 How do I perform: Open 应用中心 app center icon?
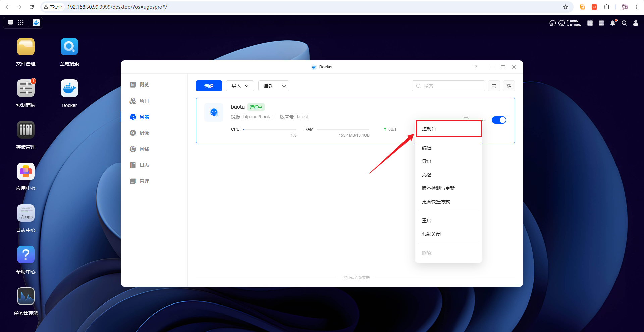26,172
